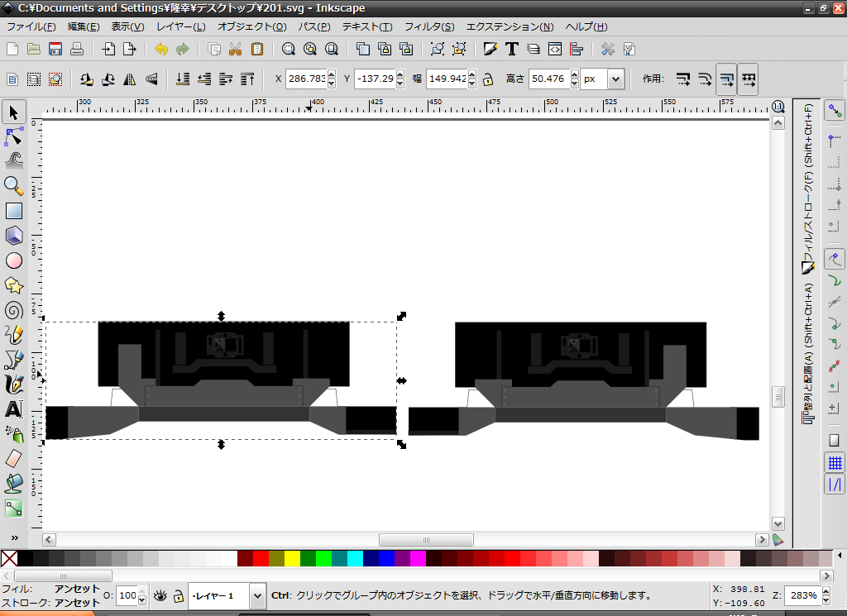Select the Text tool
Image resolution: width=847 pixels, height=616 pixels.
click(x=13, y=408)
